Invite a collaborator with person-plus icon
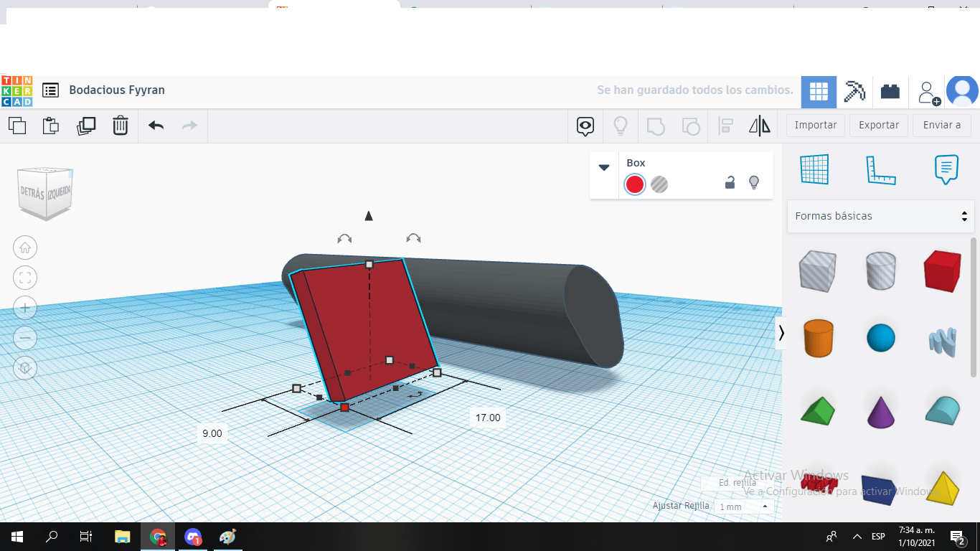Viewport: 980px width, 551px height. tap(929, 93)
